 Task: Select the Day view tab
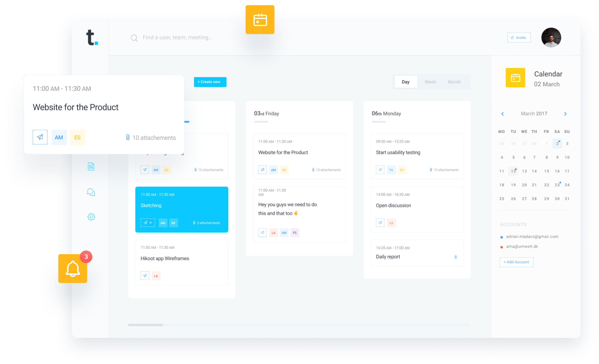click(405, 82)
